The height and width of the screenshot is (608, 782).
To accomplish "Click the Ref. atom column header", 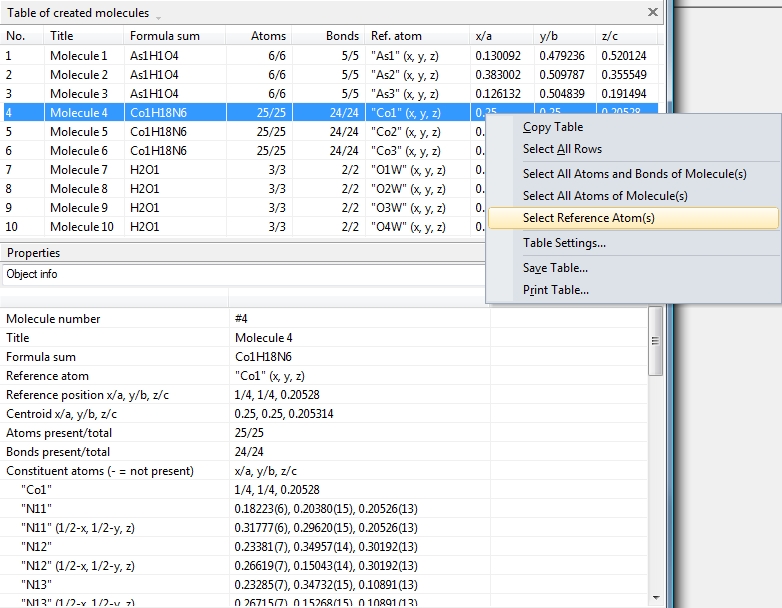I will [x=396, y=36].
